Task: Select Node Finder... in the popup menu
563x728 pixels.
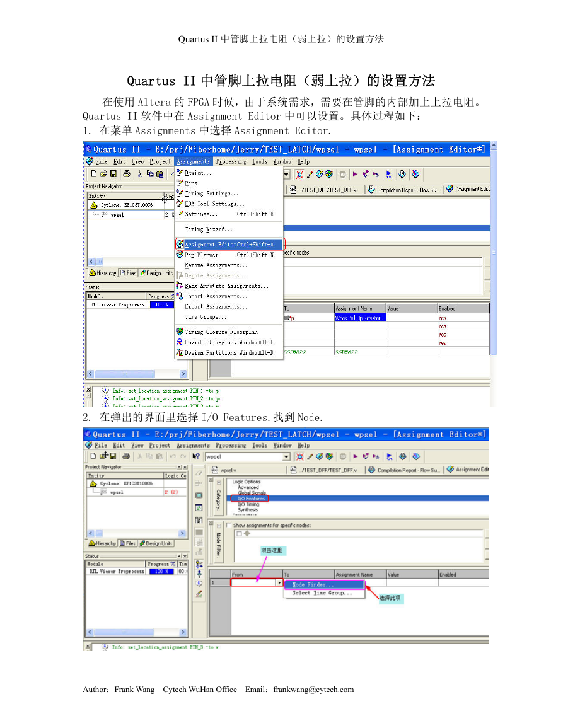Action: 324,584
